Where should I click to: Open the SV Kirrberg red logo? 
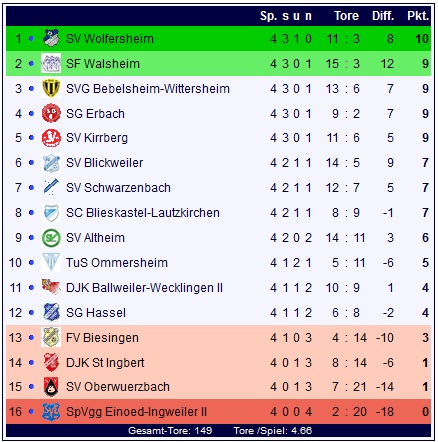click(51, 138)
